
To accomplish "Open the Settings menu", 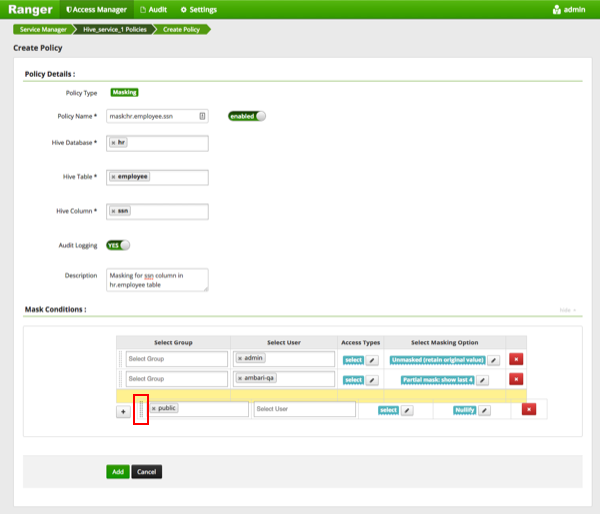I will tap(198, 9).
